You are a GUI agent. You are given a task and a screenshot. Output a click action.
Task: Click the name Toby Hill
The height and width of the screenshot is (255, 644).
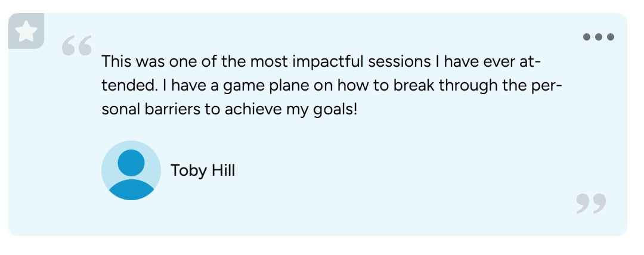(203, 171)
